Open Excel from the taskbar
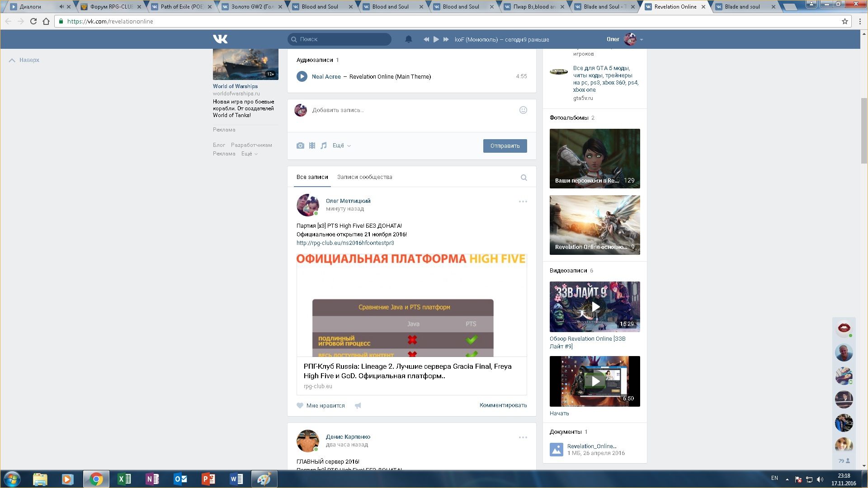The width and height of the screenshot is (868, 488). (x=124, y=479)
